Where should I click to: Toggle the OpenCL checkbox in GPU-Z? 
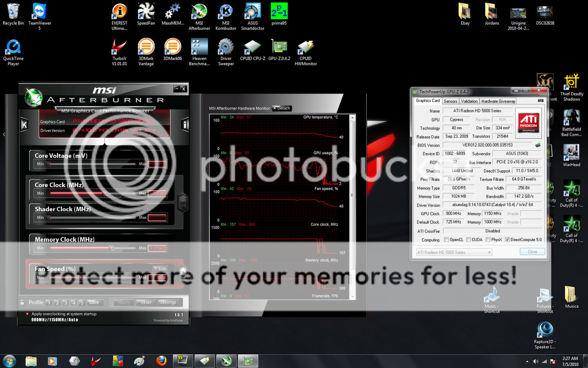pyautogui.click(x=446, y=240)
